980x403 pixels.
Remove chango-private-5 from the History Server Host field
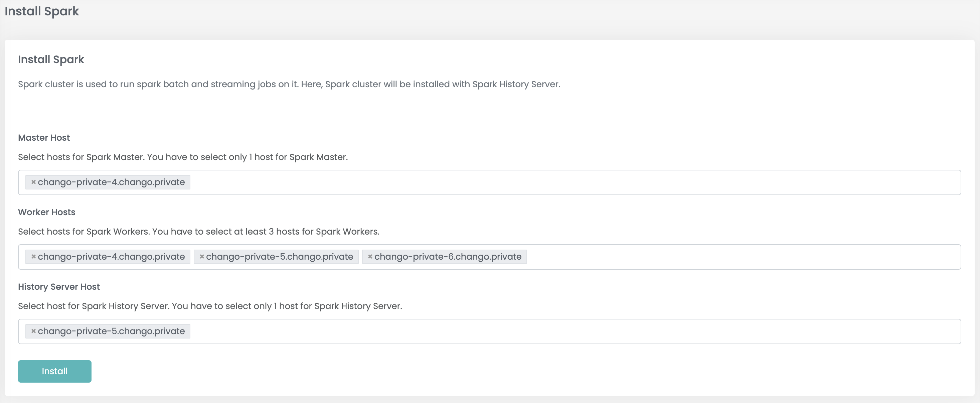pos(33,331)
